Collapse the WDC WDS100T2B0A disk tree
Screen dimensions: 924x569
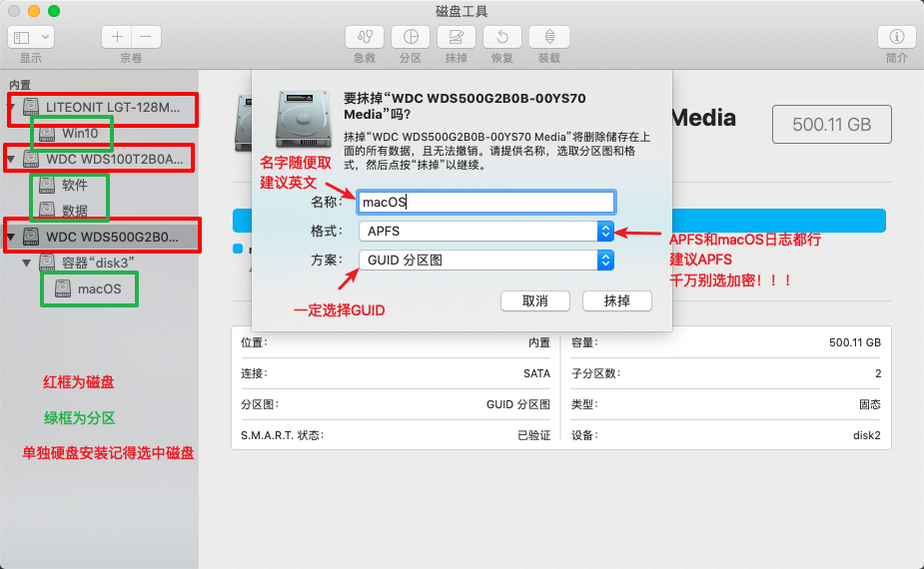point(11,159)
